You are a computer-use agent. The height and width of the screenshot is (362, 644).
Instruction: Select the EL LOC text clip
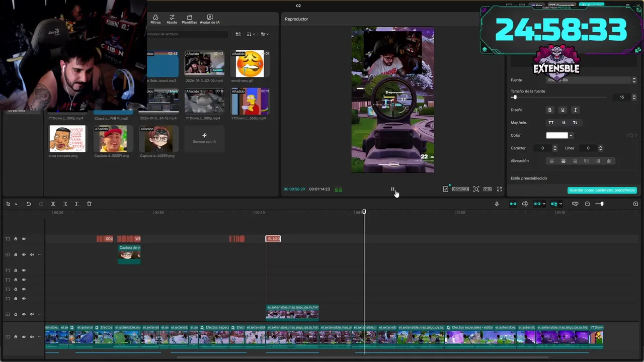point(273,239)
